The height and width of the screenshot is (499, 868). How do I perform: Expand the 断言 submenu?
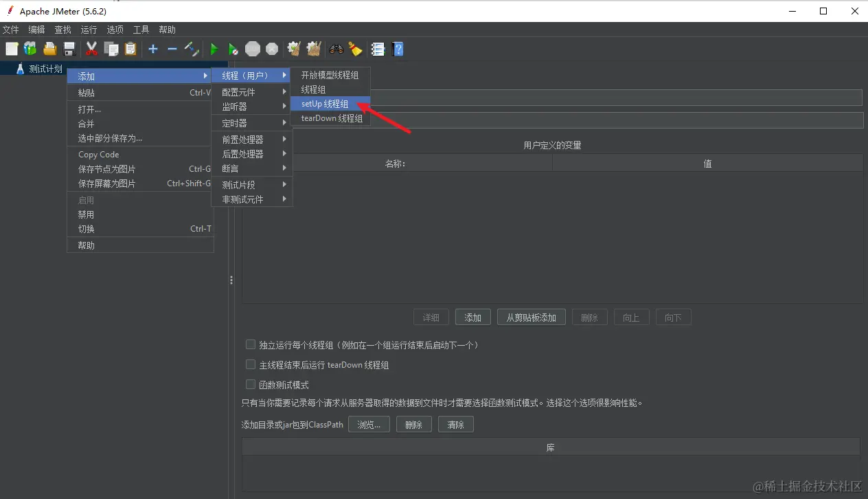(252, 168)
